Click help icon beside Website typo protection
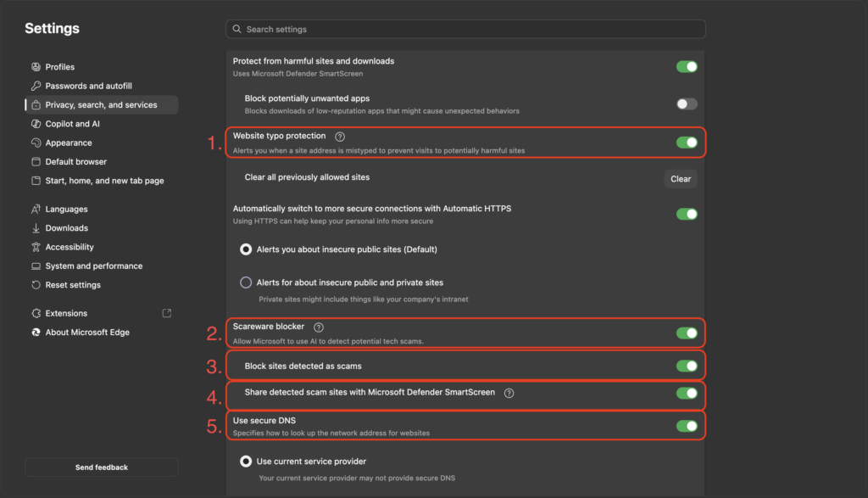This screenshot has width=868, height=498. coord(340,137)
